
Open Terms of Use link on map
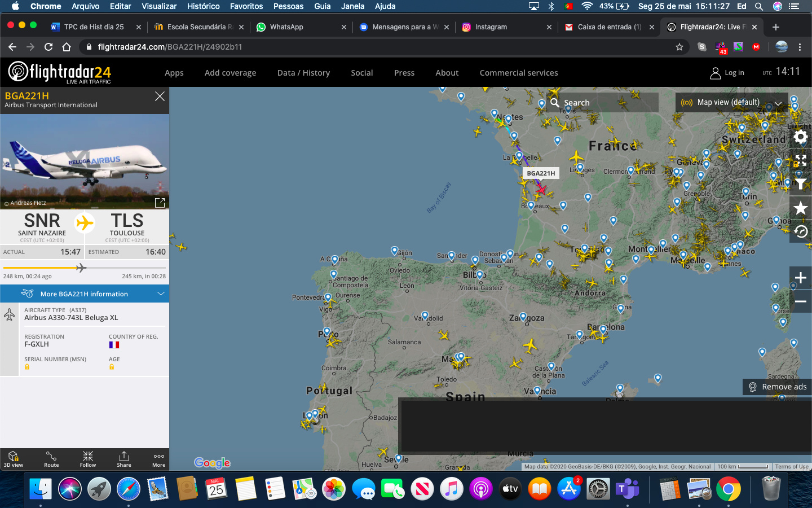pyautogui.click(x=792, y=467)
